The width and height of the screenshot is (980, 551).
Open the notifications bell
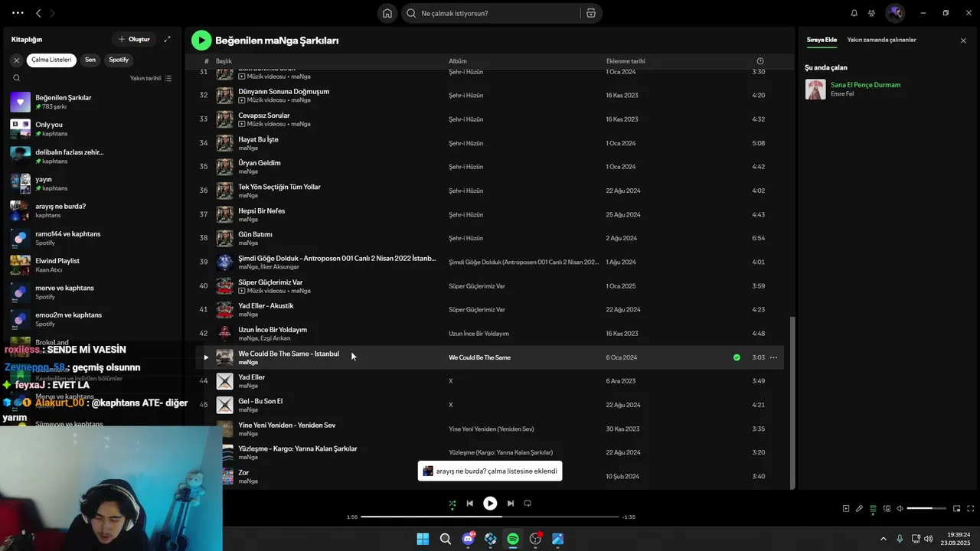854,13
